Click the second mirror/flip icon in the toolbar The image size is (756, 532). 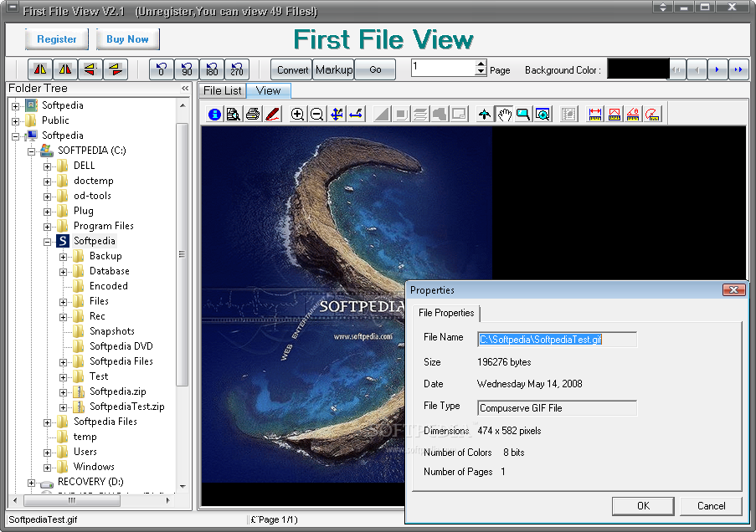[65, 69]
